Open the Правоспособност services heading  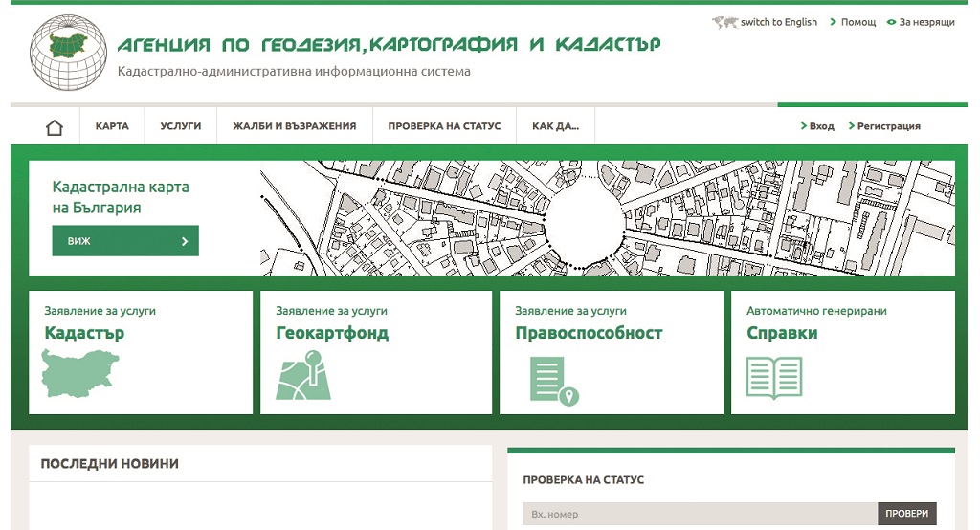coord(589,333)
